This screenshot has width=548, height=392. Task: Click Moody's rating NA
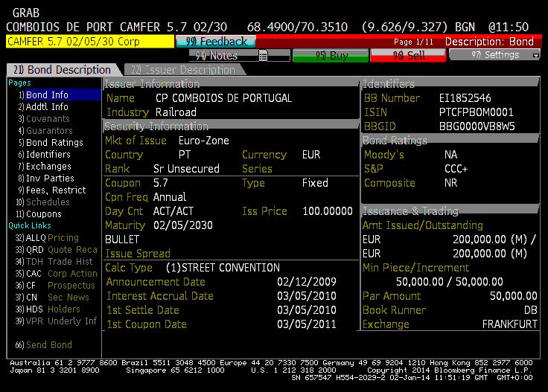450,155
